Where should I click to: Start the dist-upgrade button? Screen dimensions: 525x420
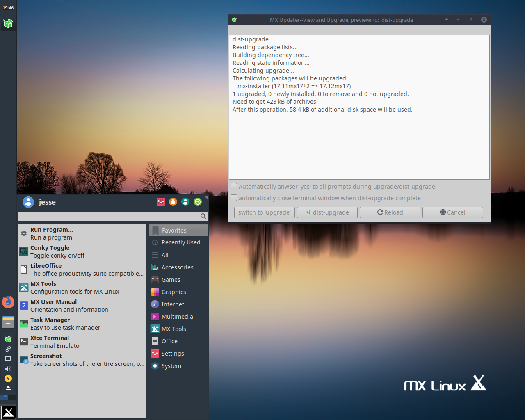[327, 212]
